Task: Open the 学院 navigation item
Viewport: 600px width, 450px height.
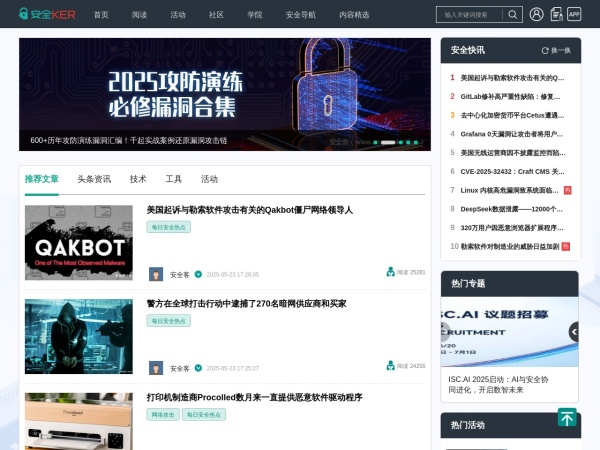Action: click(x=254, y=15)
